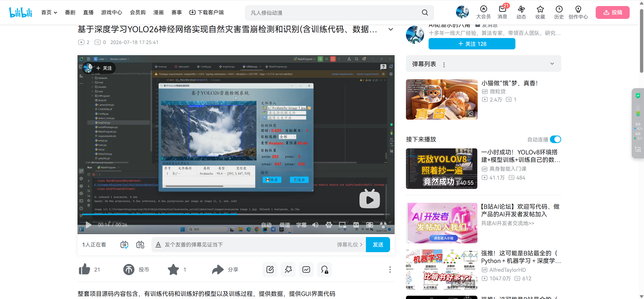The width and height of the screenshot is (644, 299).
Task: Open 消息 messages with 21 badge
Action: 502,12
